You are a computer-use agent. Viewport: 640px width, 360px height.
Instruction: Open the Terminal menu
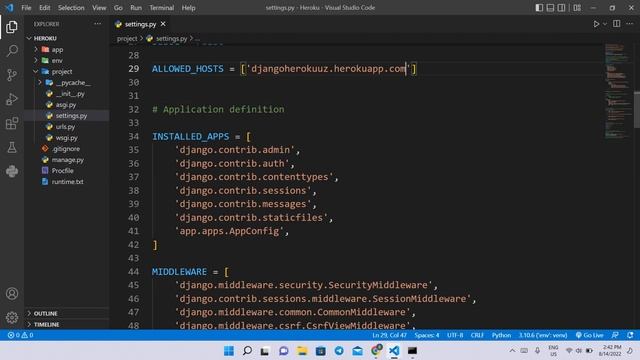[161, 8]
